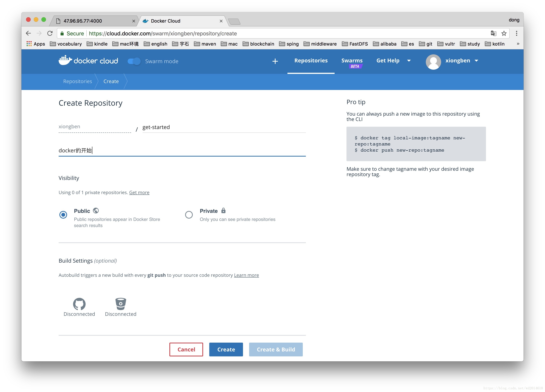This screenshot has height=392, width=545.
Task: Click the Create button
Action: click(226, 349)
